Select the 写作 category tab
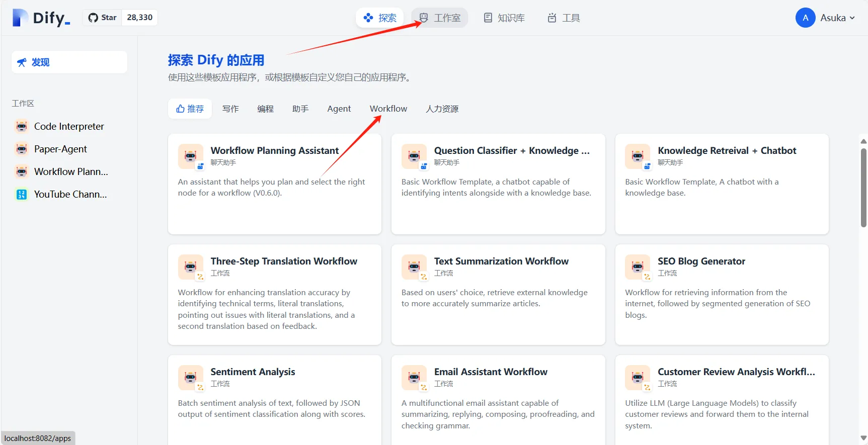This screenshot has height=445, width=868. [230, 109]
